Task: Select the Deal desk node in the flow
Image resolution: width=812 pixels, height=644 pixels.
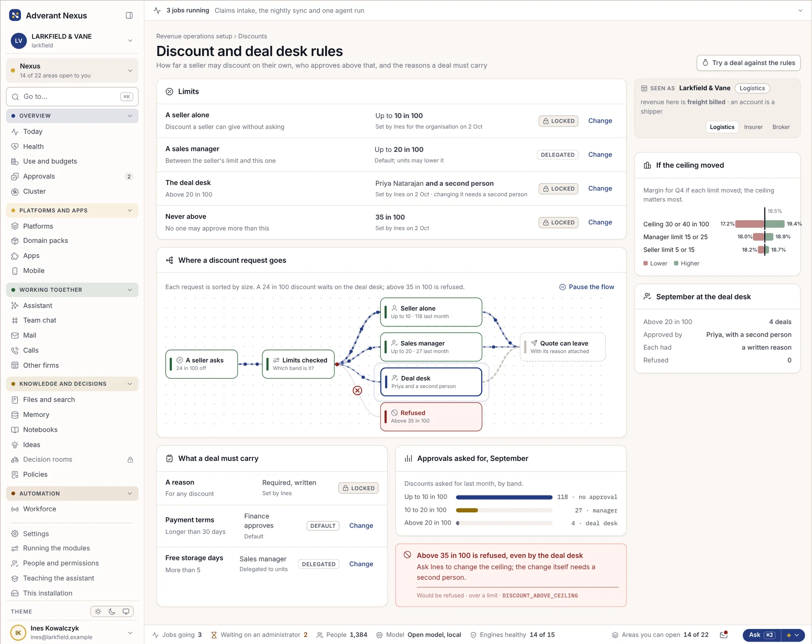Action: pyautogui.click(x=431, y=382)
